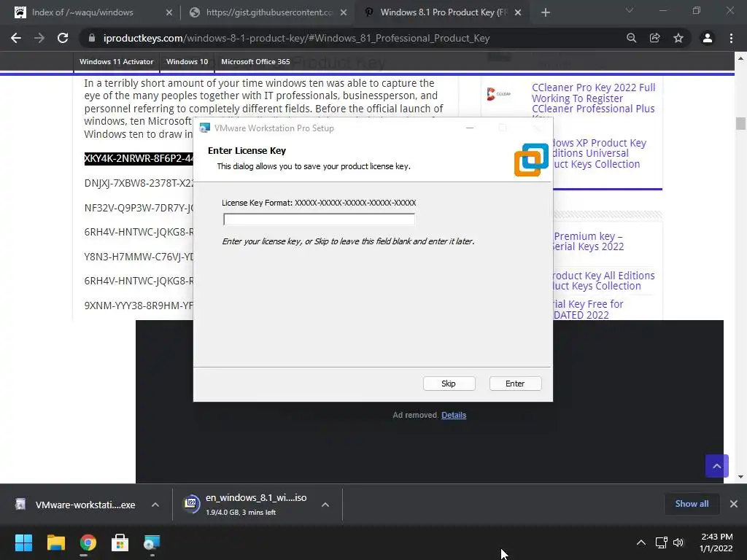Bookmark this page with star icon

point(678,38)
